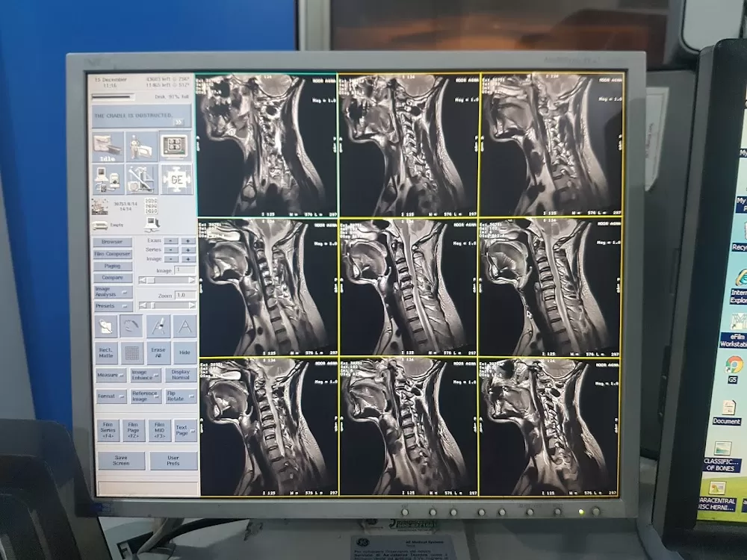Click the patient positioning icon

[141, 146]
